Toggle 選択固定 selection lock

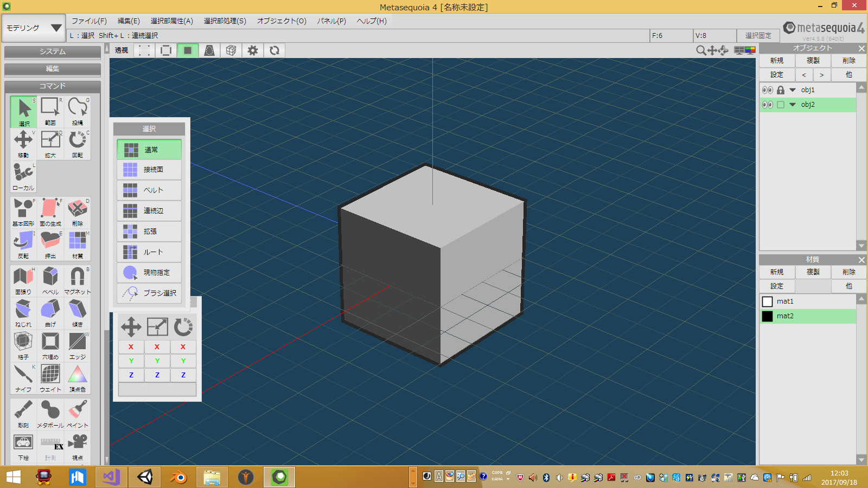(x=758, y=35)
